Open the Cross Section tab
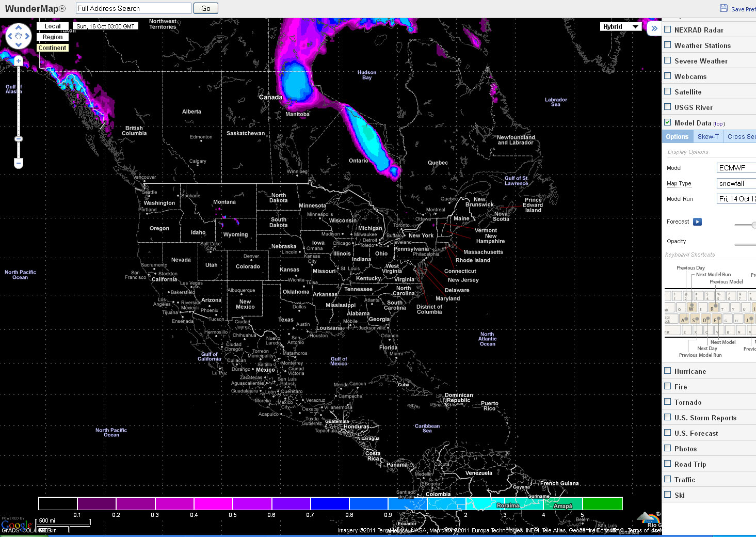This screenshot has height=537, width=756. tap(740, 137)
